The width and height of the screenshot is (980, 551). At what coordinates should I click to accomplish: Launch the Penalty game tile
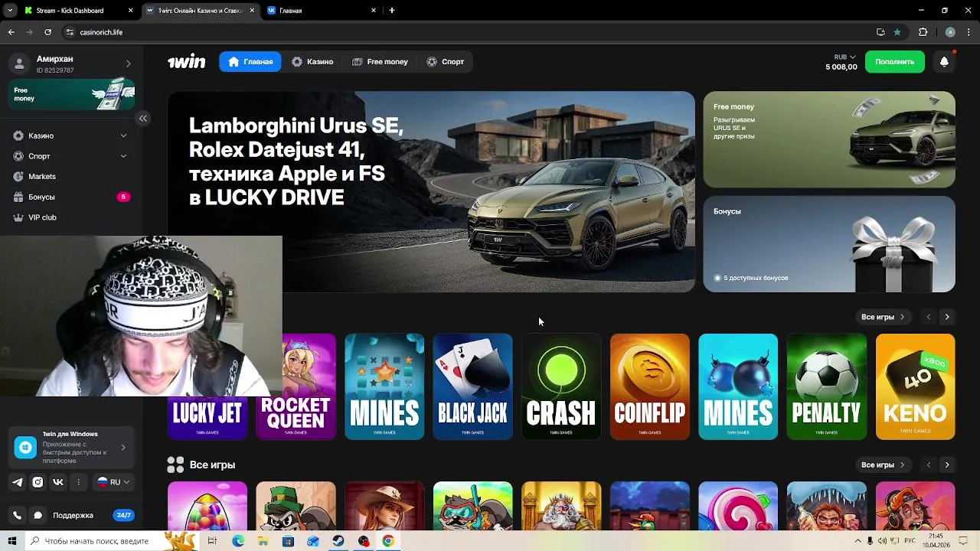click(x=827, y=386)
